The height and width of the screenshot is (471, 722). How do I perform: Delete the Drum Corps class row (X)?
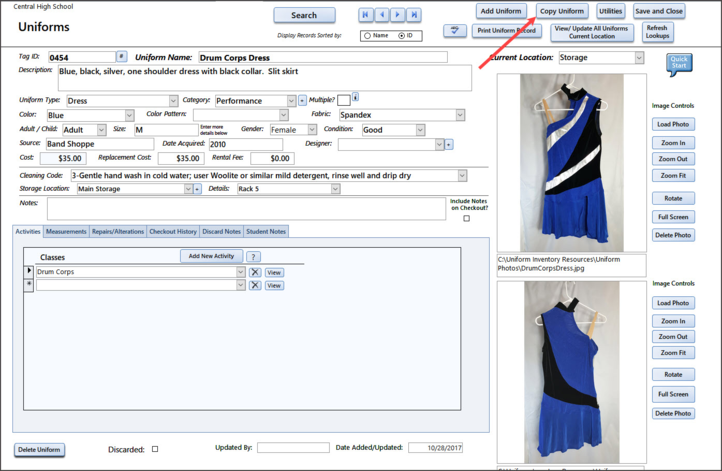point(255,272)
